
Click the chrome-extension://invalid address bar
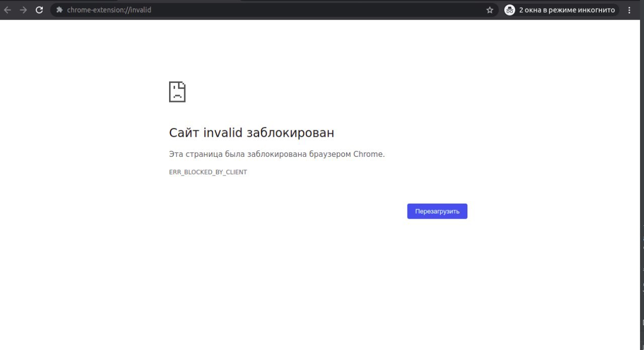(x=274, y=10)
